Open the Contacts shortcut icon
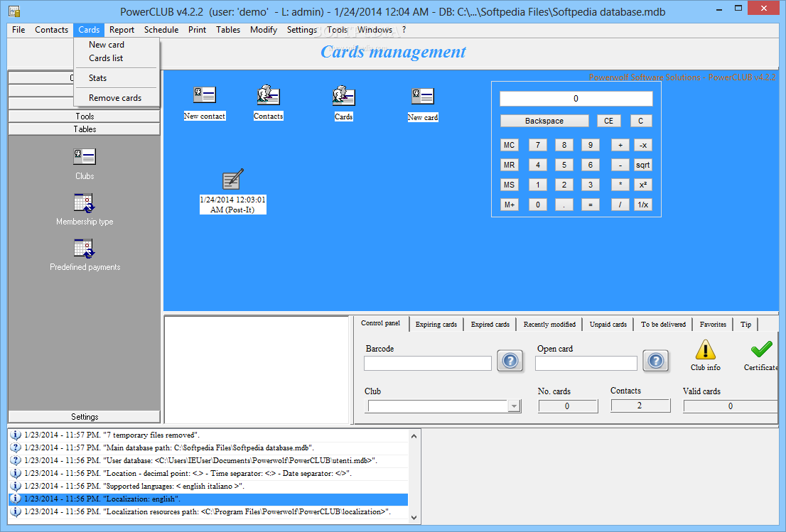The image size is (786, 532). coord(268,95)
